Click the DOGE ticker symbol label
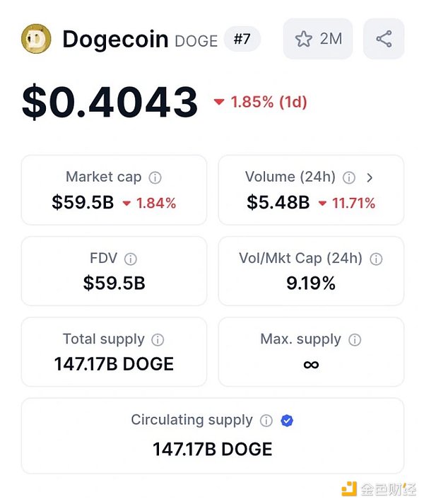Image resolution: width=424 pixels, height=504 pixels. point(196,41)
